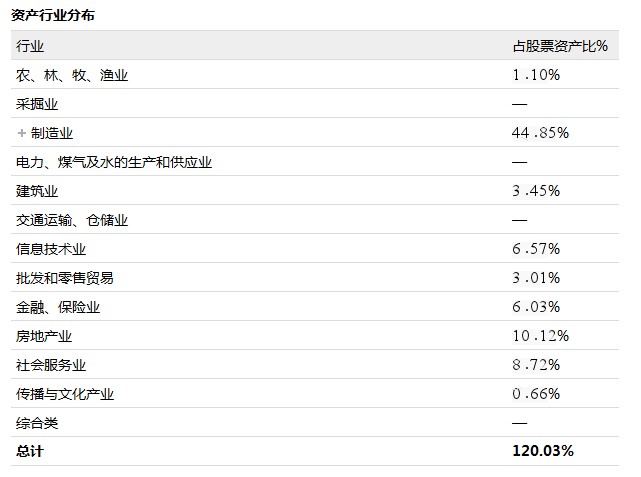This screenshot has height=477, width=641.
Task: Select the 房地产业 row label
Action: [45, 336]
